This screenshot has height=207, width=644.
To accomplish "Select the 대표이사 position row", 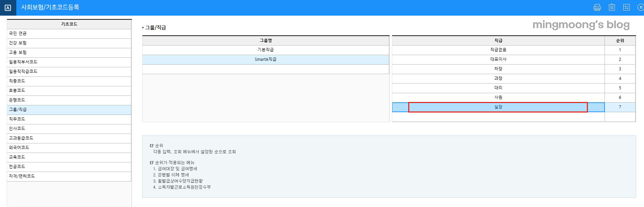I will pyautogui.click(x=498, y=59).
